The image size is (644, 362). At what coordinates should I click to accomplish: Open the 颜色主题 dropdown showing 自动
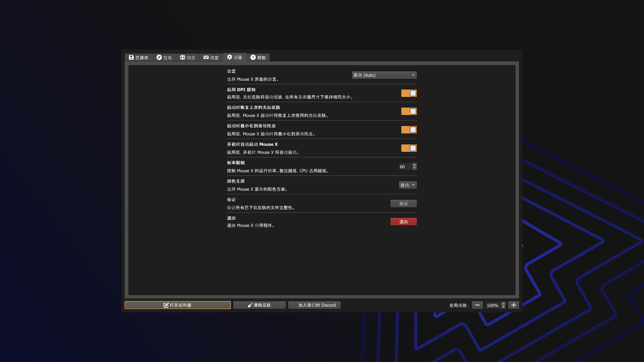[408, 185]
